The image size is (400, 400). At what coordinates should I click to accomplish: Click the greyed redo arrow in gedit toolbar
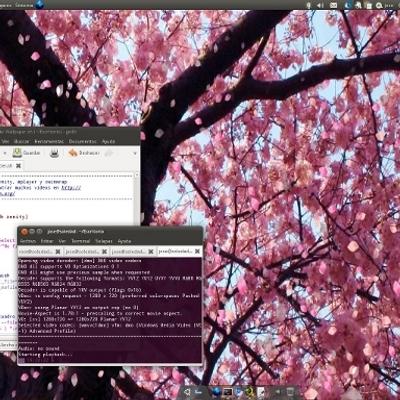tap(109, 153)
